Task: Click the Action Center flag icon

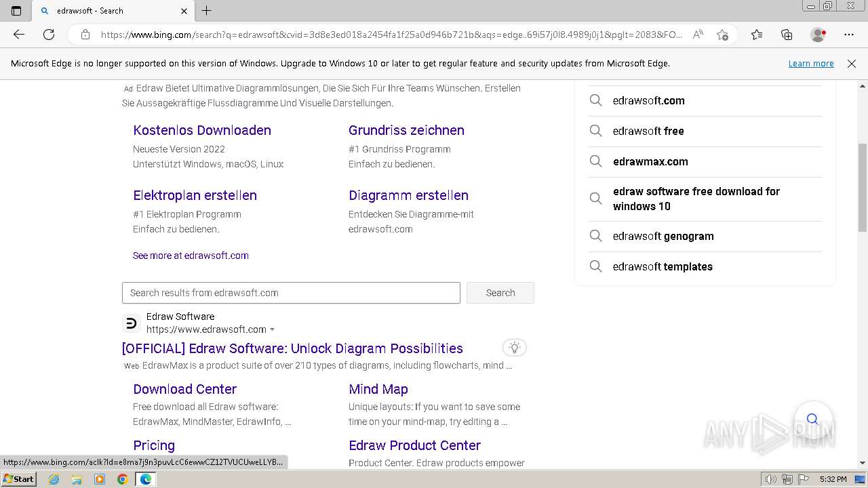Action: [802, 479]
